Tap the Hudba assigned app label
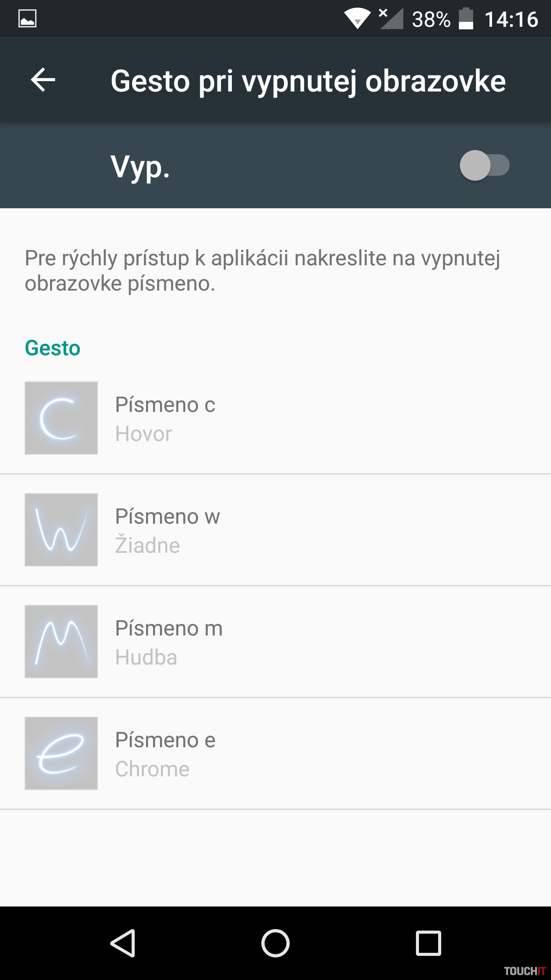 point(146,657)
